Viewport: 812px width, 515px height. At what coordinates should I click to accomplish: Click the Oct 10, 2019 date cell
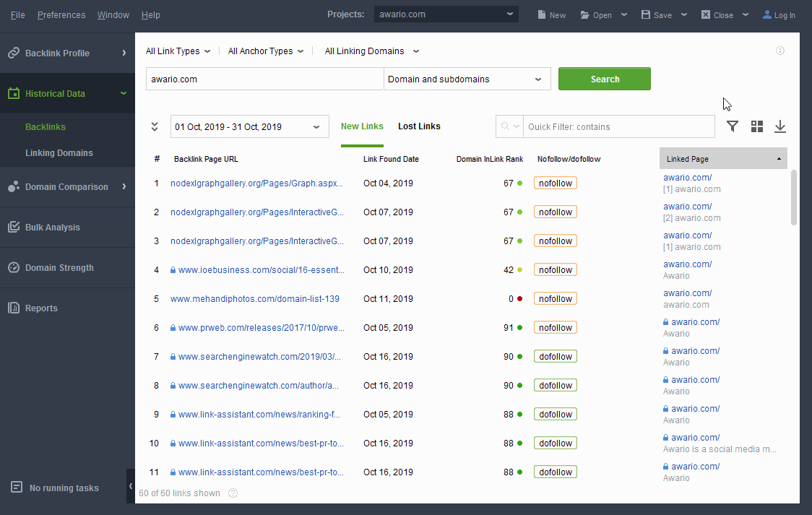[x=388, y=269]
